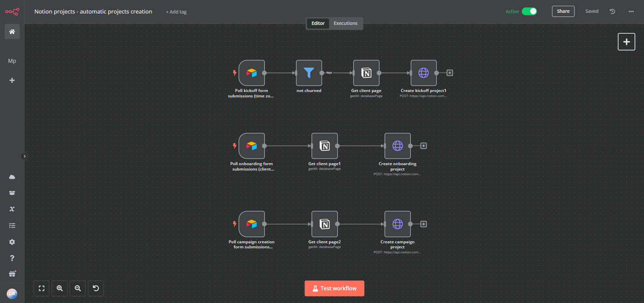Run Test workflow
Screen dimensions: 644x303
point(334,288)
